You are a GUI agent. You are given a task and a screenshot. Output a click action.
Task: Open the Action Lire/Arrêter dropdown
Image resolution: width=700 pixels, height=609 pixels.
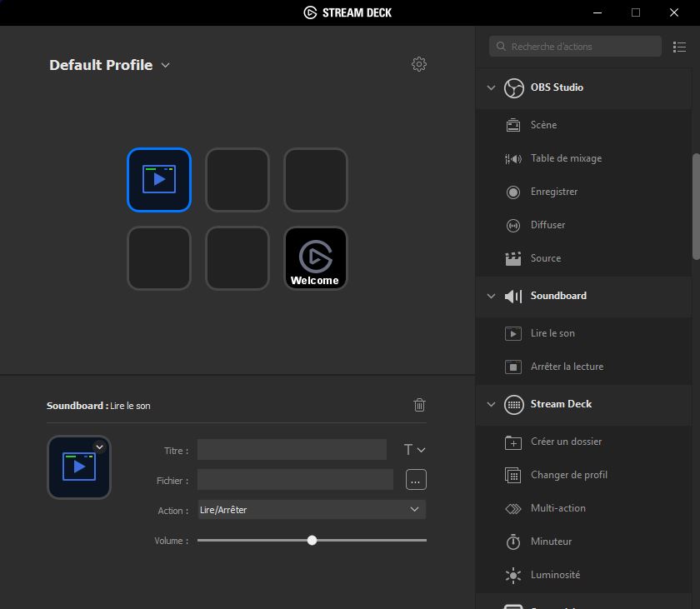click(x=312, y=510)
